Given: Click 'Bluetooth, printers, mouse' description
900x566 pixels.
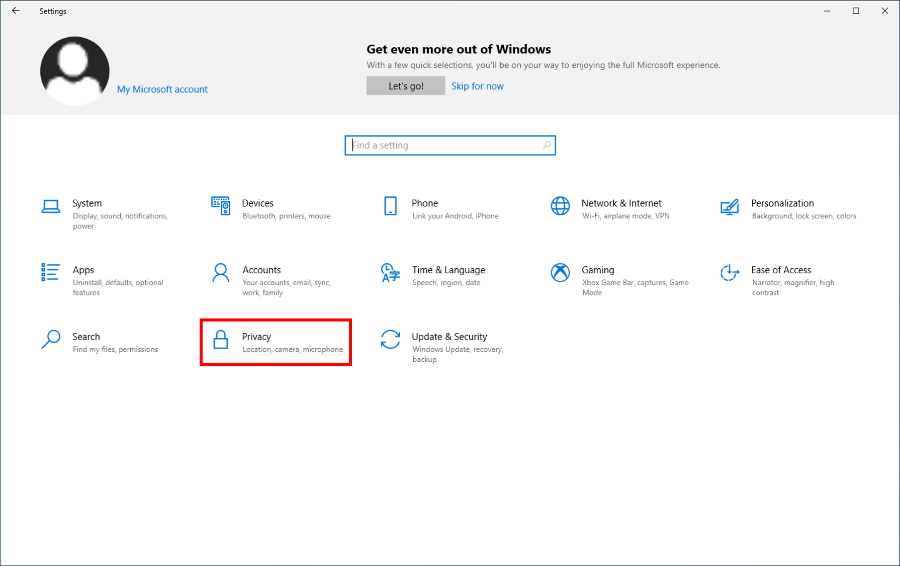Looking at the screenshot, I should [x=286, y=216].
